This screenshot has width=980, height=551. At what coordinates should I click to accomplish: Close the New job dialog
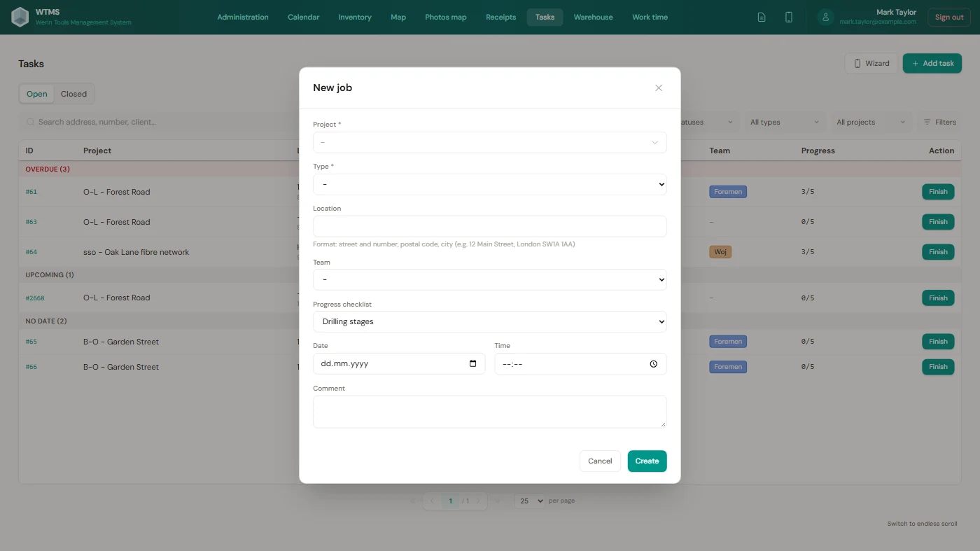(x=658, y=88)
